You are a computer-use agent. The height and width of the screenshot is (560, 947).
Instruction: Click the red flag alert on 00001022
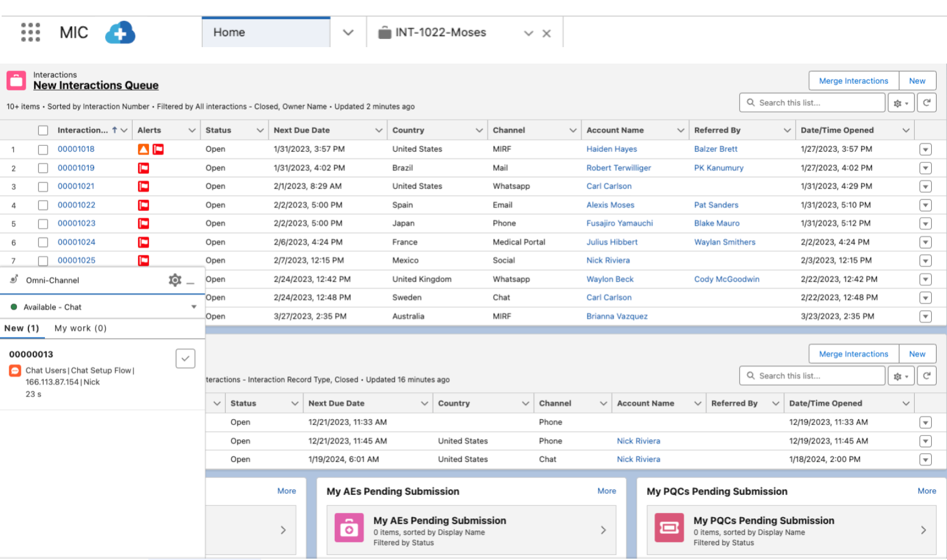click(144, 205)
